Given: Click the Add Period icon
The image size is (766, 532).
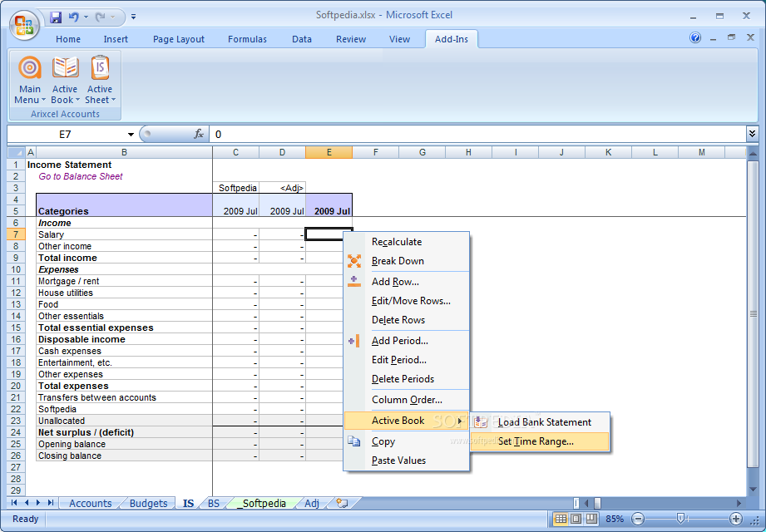Looking at the screenshot, I should pyautogui.click(x=354, y=341).
